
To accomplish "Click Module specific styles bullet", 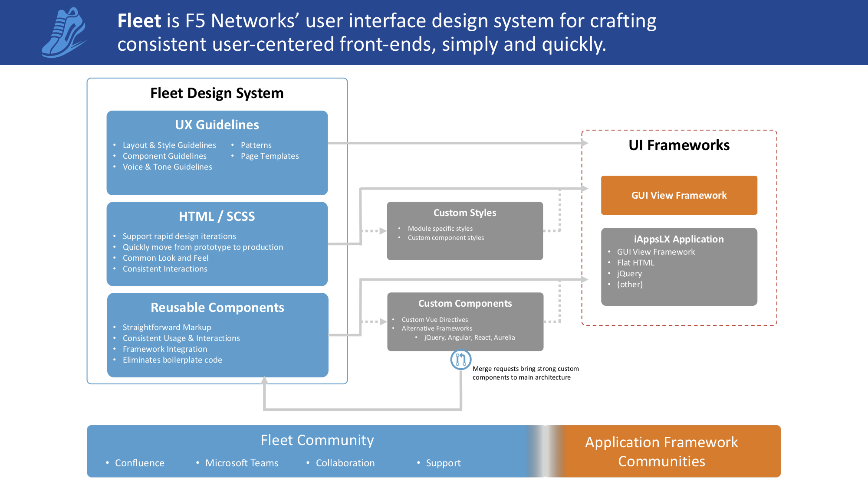I will pyautogui.click(x=440, y=229).
